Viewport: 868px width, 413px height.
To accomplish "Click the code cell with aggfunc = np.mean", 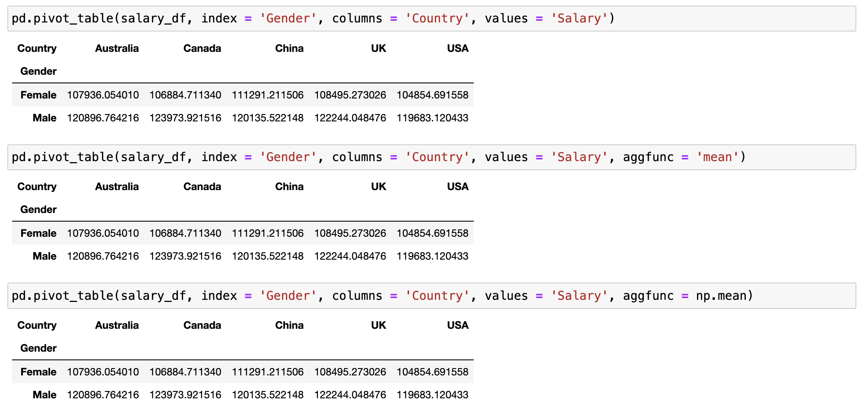I will (x=431, y=296).
